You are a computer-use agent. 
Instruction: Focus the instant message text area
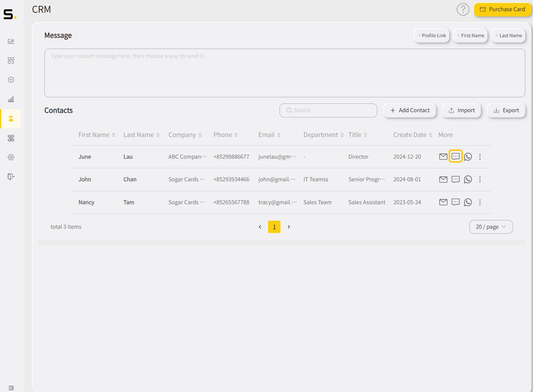click(285, 73)
